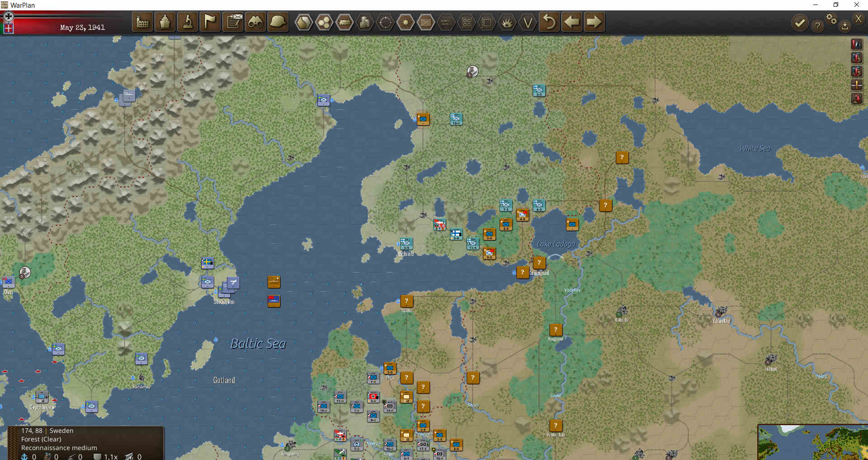Select the unknown unit at Leningrad
Screen dimensions: 868x460
click(539, 263)
